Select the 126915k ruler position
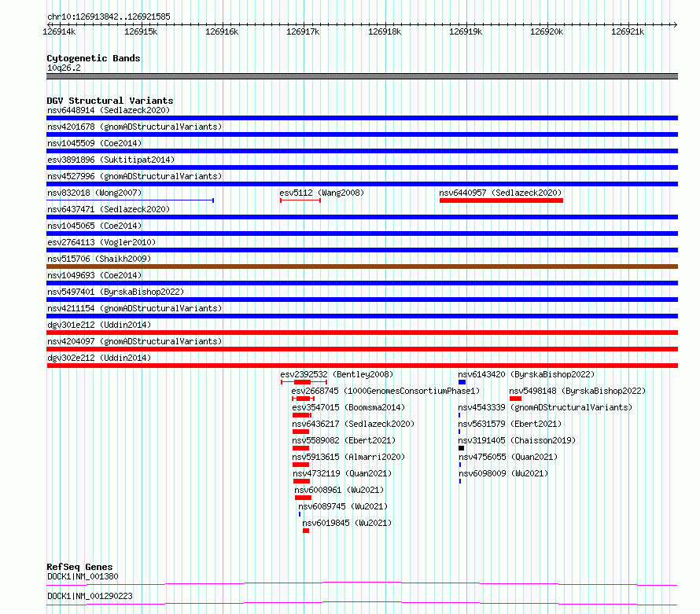Screen dimensions: 700x614 click(141, 31)
